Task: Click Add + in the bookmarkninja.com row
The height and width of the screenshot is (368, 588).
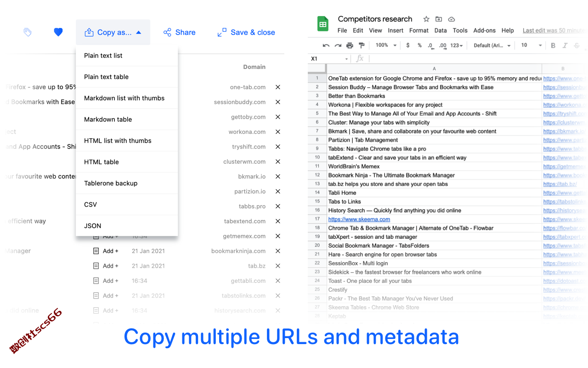Action: click(106, 251)
